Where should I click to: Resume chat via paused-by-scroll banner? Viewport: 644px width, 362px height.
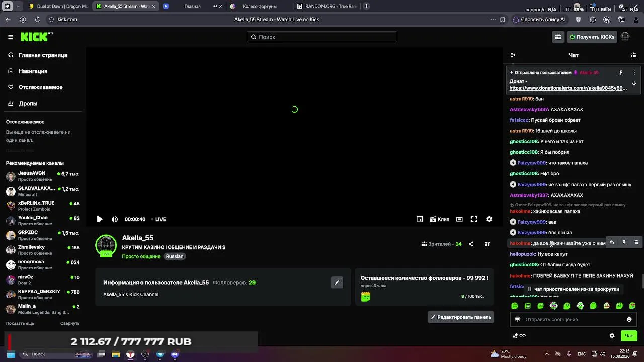click(573, 289)
